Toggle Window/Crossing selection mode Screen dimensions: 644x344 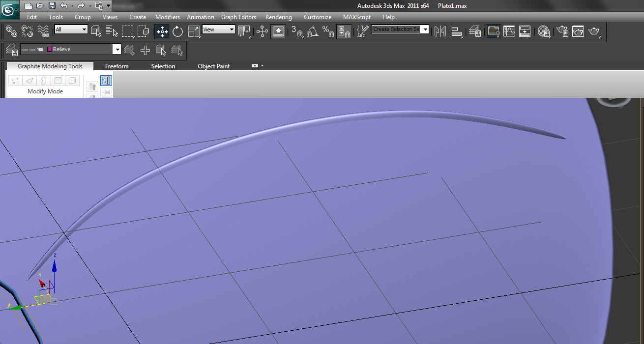[144, 31]
